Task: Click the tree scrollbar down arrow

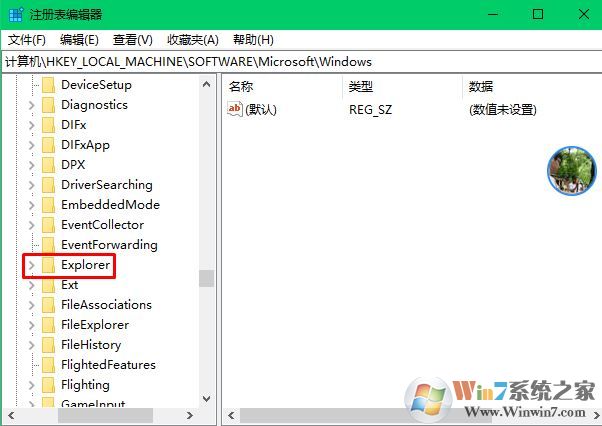Action: pos(207,399)
